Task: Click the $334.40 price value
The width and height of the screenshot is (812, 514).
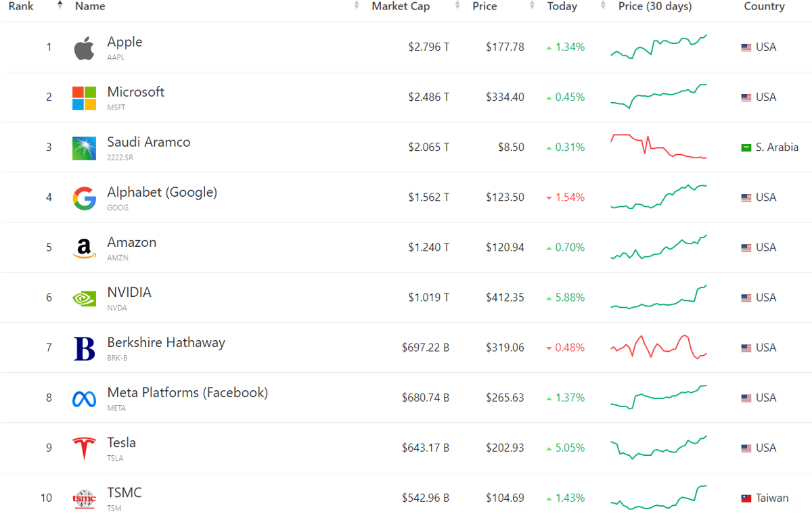Action: [x=505, y=97]
